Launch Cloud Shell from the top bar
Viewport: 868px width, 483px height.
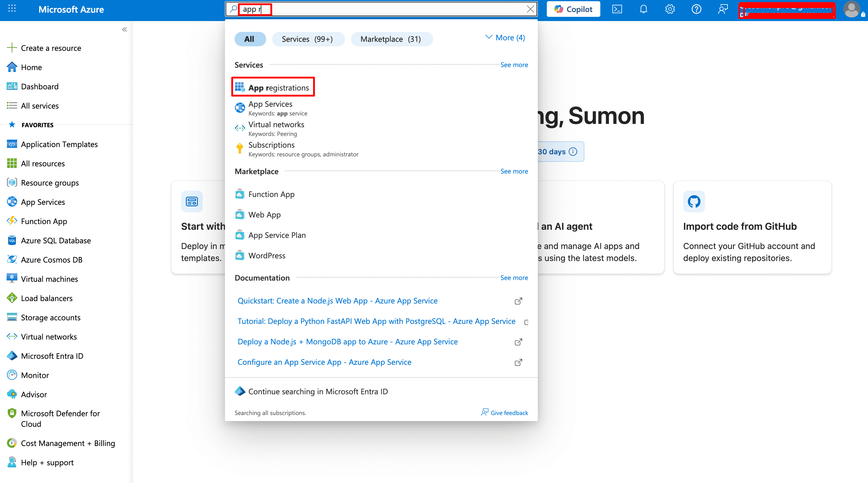pyautogui.click(x=617, y=9)
